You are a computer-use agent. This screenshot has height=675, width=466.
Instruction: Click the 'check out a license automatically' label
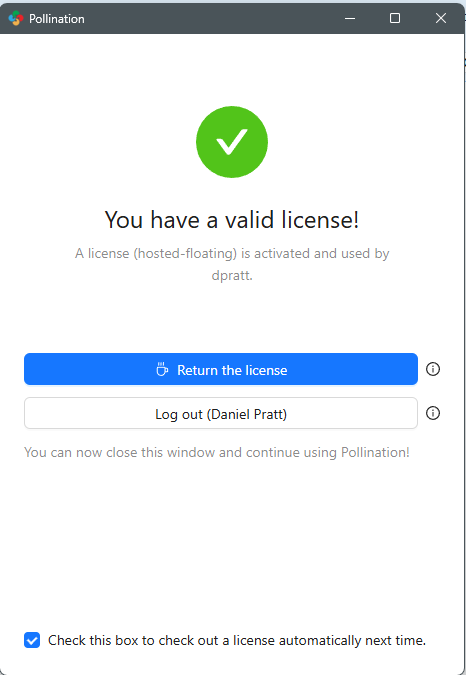pyautogui.click(x=237, y=641)
